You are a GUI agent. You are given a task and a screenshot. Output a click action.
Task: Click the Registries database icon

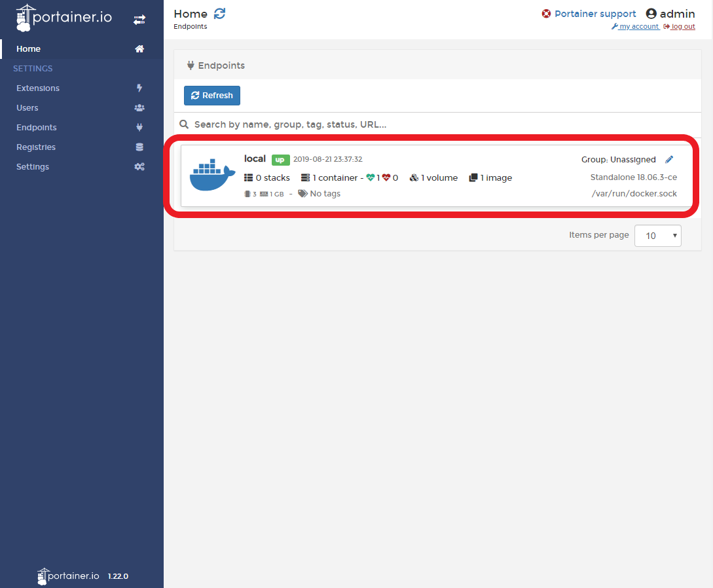pos(139,147)
